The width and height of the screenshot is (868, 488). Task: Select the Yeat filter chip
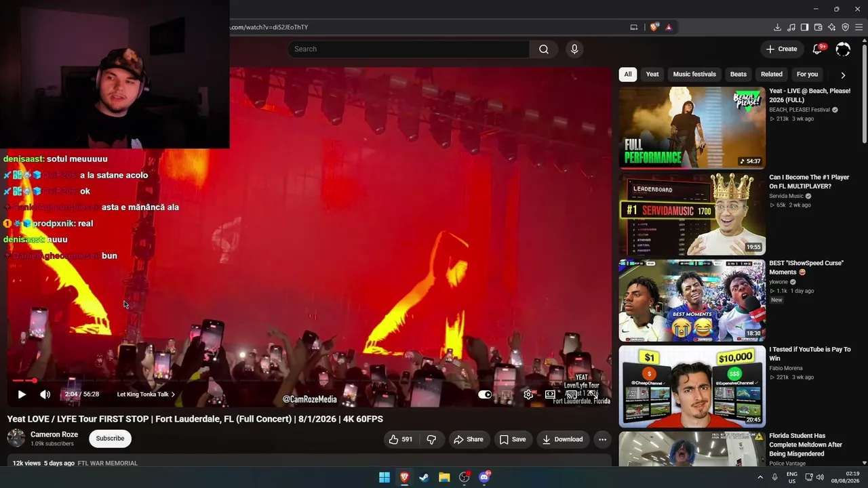tap(652, 75)
